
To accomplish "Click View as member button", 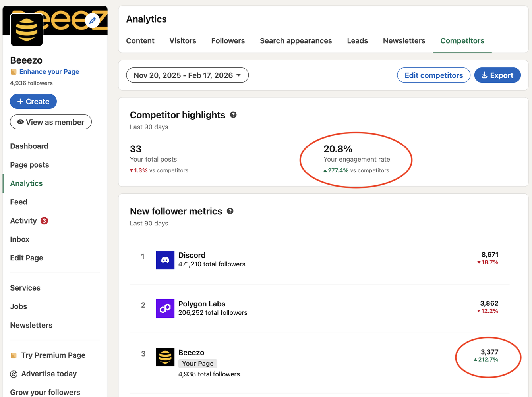I will point(51,122).
